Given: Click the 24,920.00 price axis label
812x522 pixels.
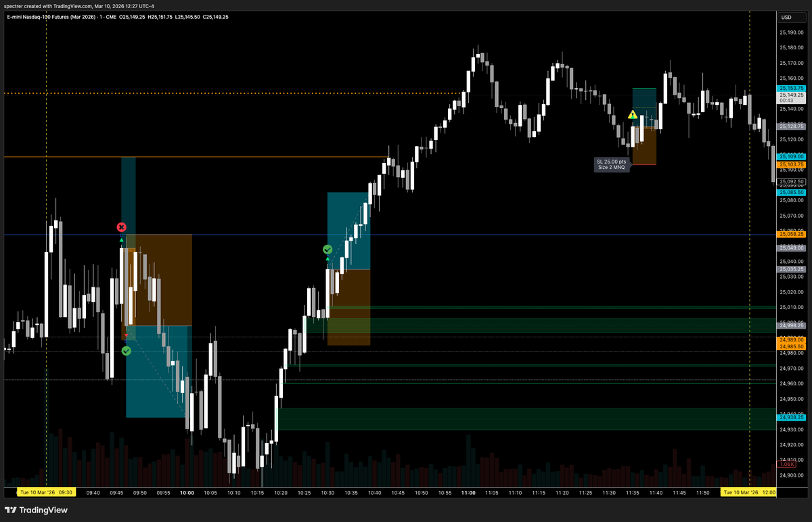Looking at the screenshot, I should click(x=791, y=445).
